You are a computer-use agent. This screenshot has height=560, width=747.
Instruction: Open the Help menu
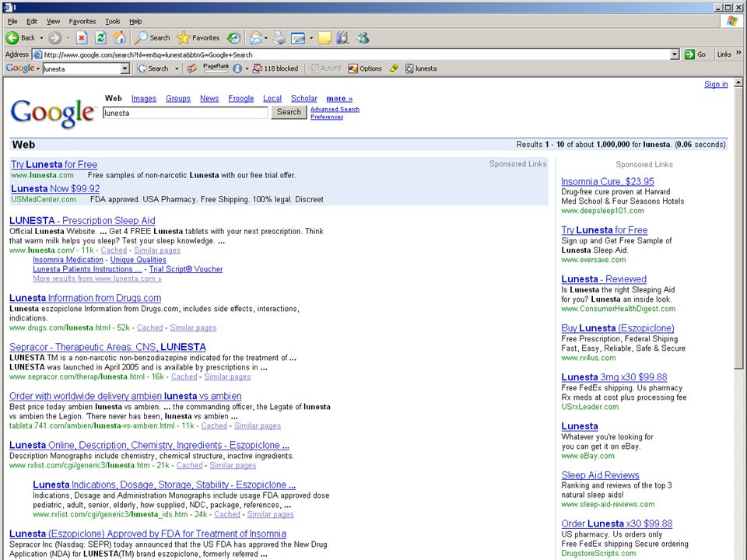coord(135,22)
